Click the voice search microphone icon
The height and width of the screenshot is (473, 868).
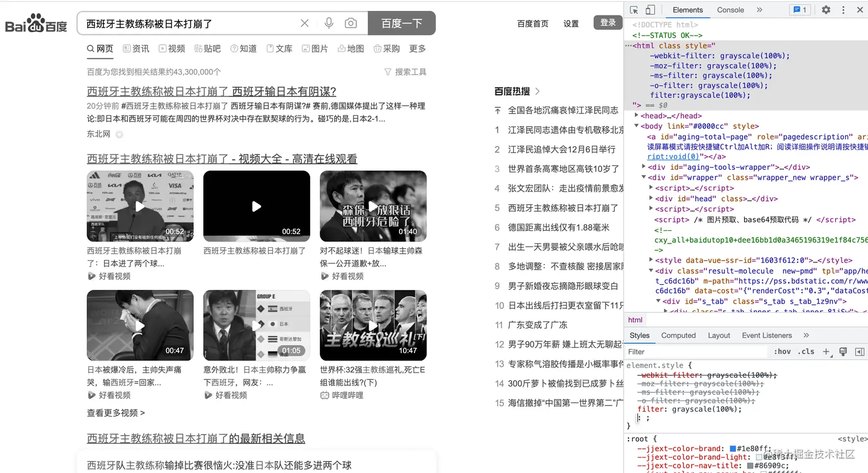tap(329, 23)
